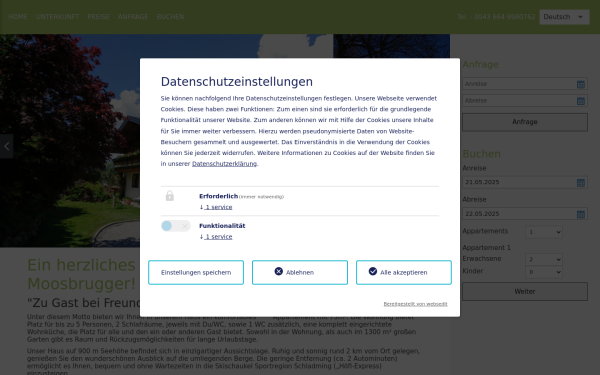Image resolution: width=600 pixels, height=375 pixels.
Task: Open the PREISE menu item
Action: pos(98,17)
